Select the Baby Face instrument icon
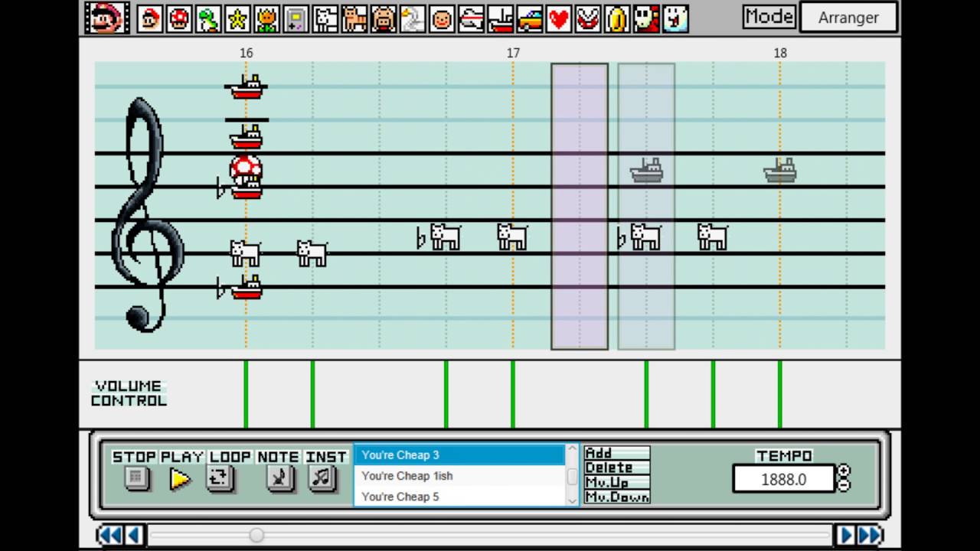980x551 pixels. click(442, 18)
